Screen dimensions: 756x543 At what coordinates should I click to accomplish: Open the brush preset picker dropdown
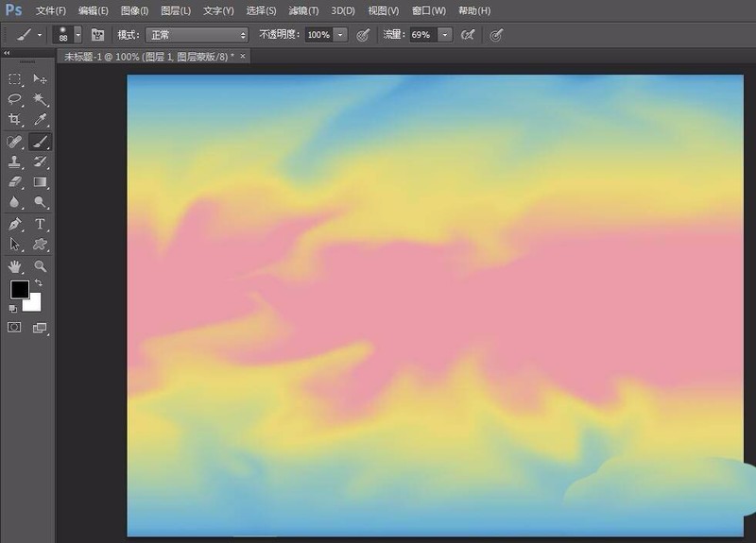coord(77,35)
